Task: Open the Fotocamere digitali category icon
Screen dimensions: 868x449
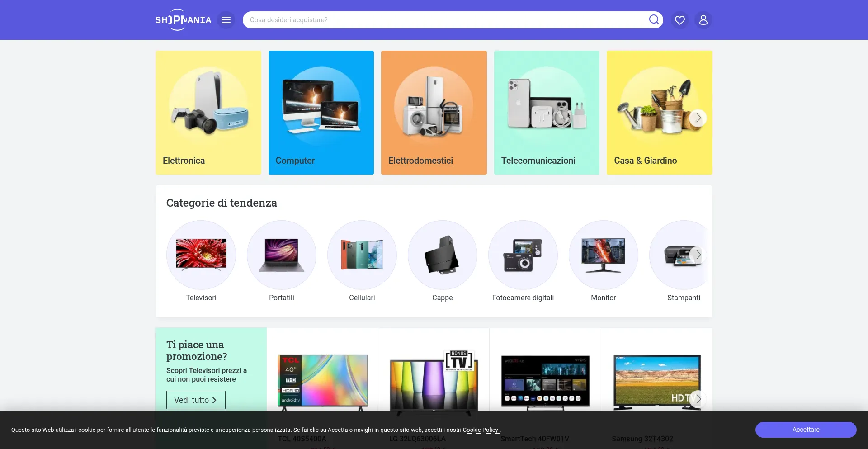Action: coord(523,255)
